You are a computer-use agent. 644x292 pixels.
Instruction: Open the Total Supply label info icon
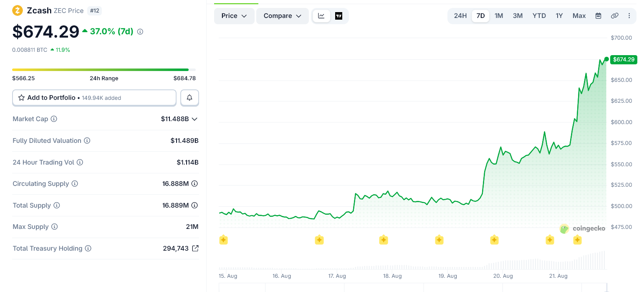coord(57,206)
